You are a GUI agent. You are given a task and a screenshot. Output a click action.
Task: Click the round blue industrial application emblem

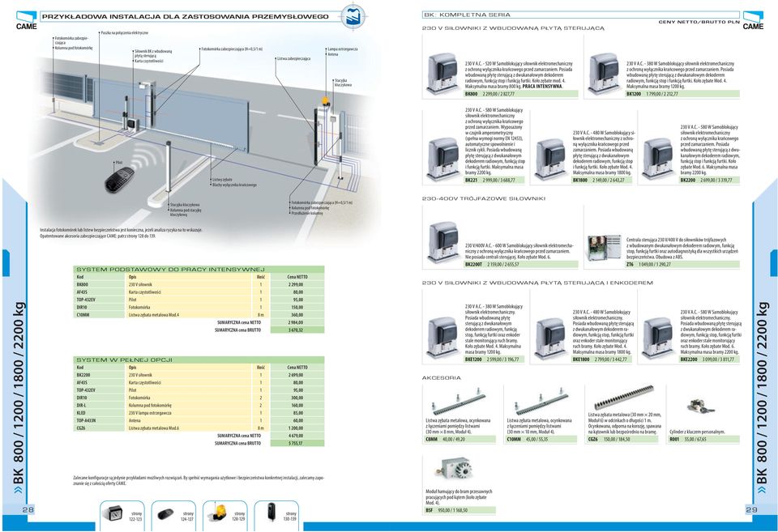[x=353, y=17]
